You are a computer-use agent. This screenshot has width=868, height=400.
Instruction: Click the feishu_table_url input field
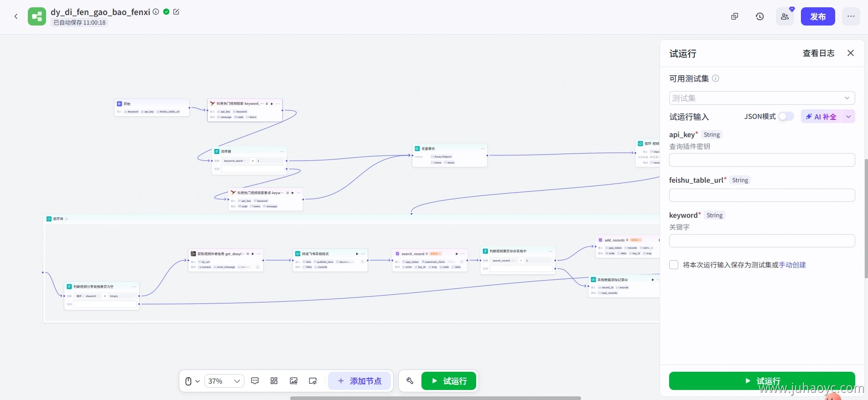(x=762, y=195)
